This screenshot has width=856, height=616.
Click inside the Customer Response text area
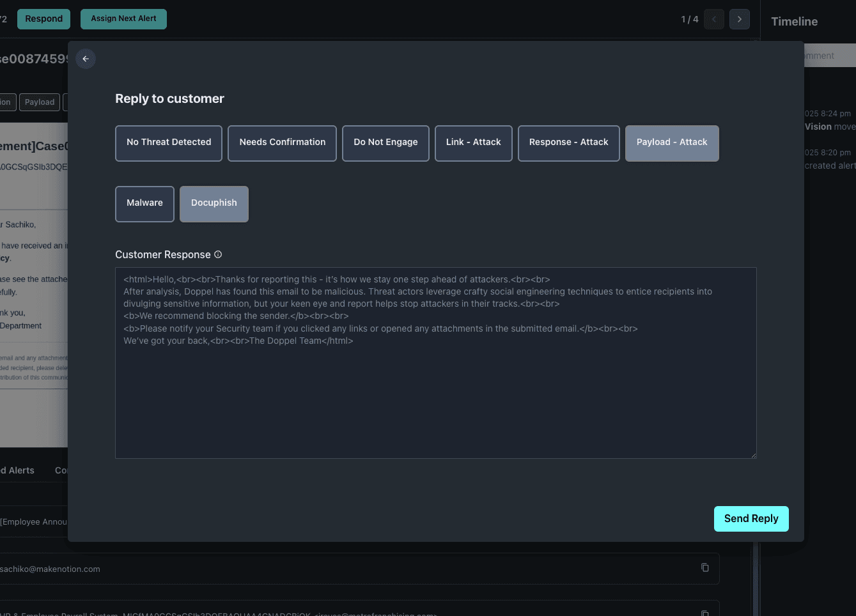(435, 396)
